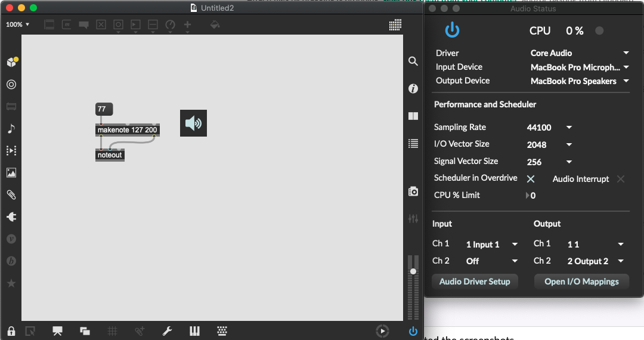This screenshot has width=644, height=340.
Task: Select the makenote 127 200 object
Action: (128, 130)
